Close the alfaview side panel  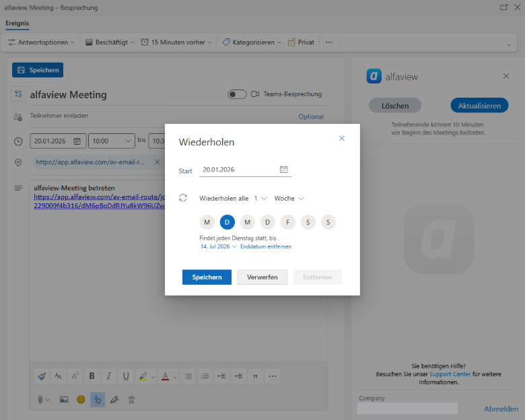506,76
